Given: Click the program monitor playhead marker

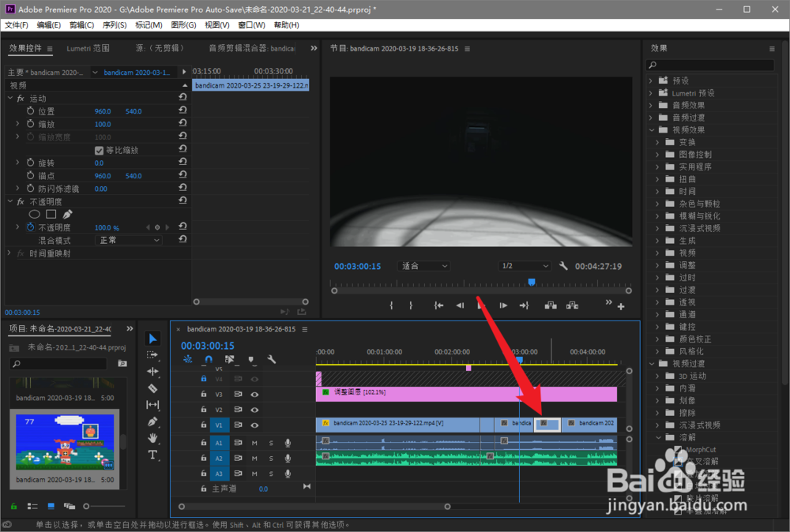Looking at the screenshot, I should [x=531, y=282].
